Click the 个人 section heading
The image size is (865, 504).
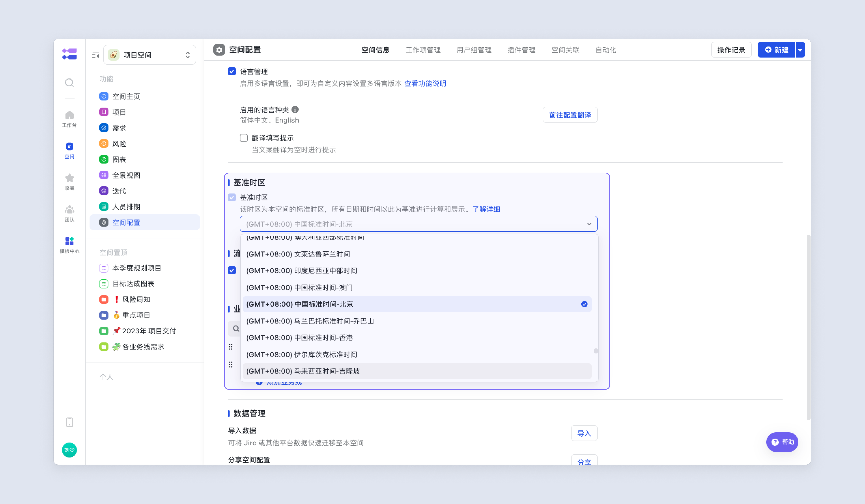(x=106, y=377)
